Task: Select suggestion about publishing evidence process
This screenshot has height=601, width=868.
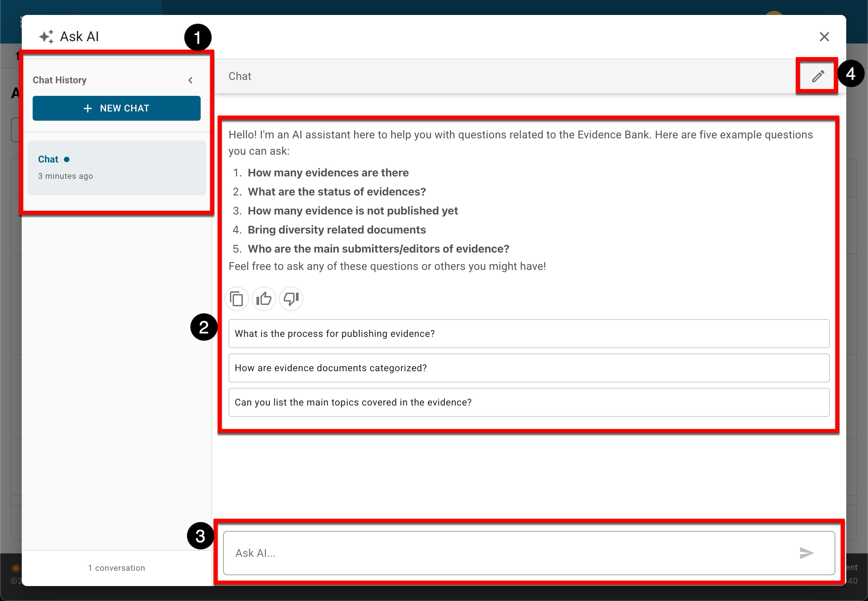Action: (x=529, y=333)
